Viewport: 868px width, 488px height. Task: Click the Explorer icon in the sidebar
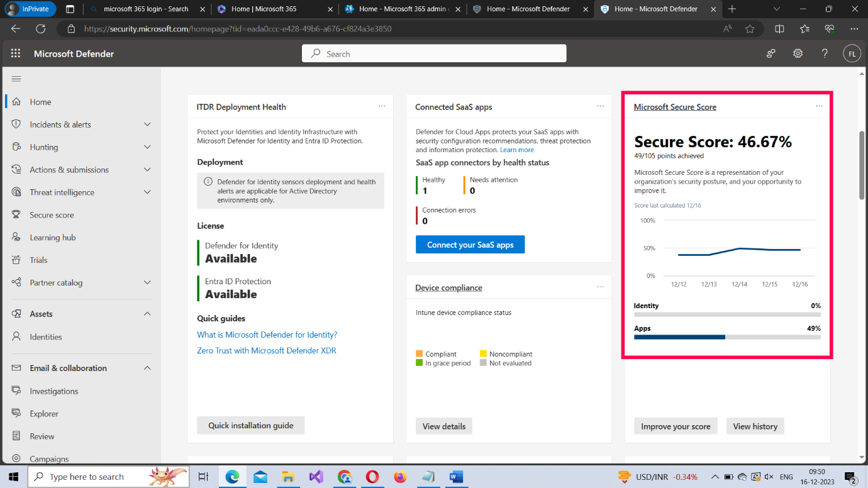point(16,413)
